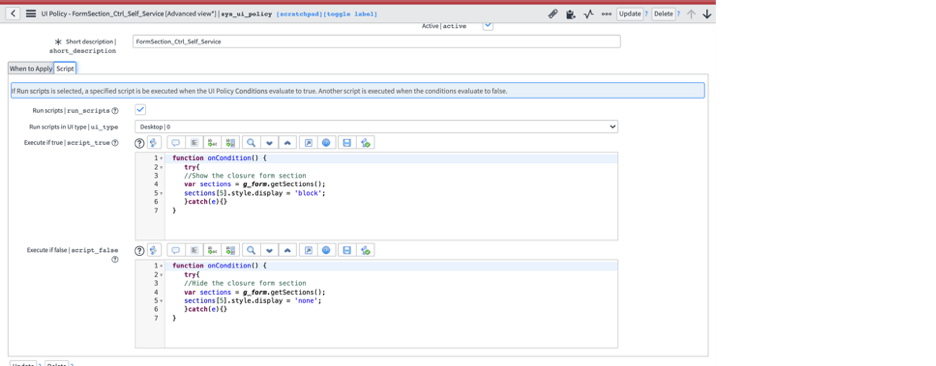
Task: Click search magnifier in Execute if false toolbar
Action: point(251,250)
